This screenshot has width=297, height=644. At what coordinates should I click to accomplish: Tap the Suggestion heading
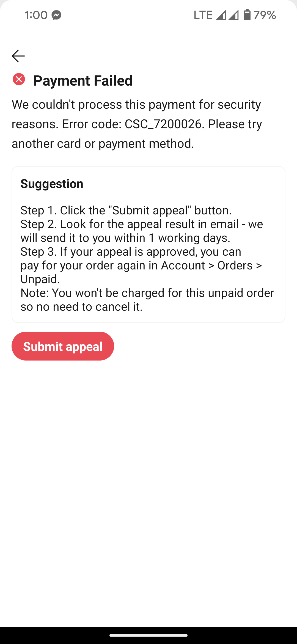pos(52,184)
